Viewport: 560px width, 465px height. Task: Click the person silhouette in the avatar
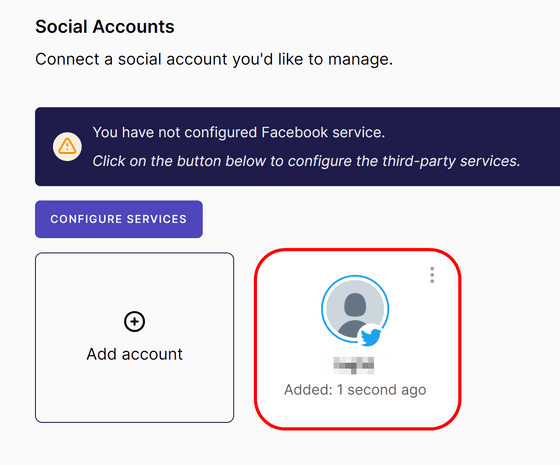[355, 314]
